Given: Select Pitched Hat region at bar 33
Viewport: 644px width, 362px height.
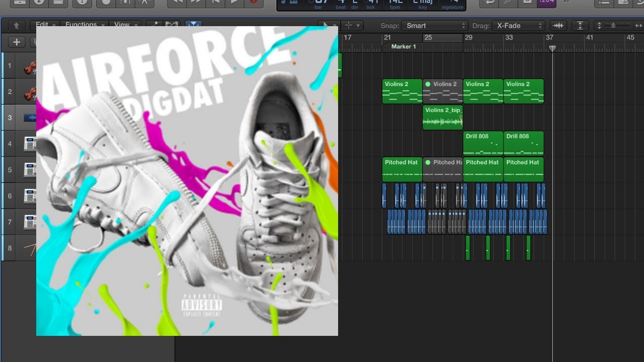Looking at the screenshot, I should (x=524, y=169).
